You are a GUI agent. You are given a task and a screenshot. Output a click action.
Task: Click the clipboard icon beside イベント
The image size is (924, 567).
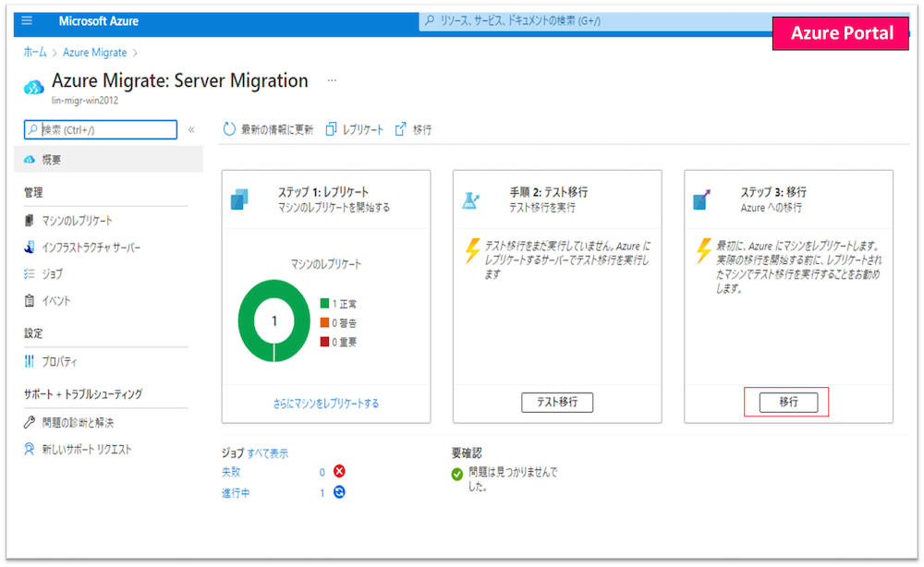click(29, 301)
